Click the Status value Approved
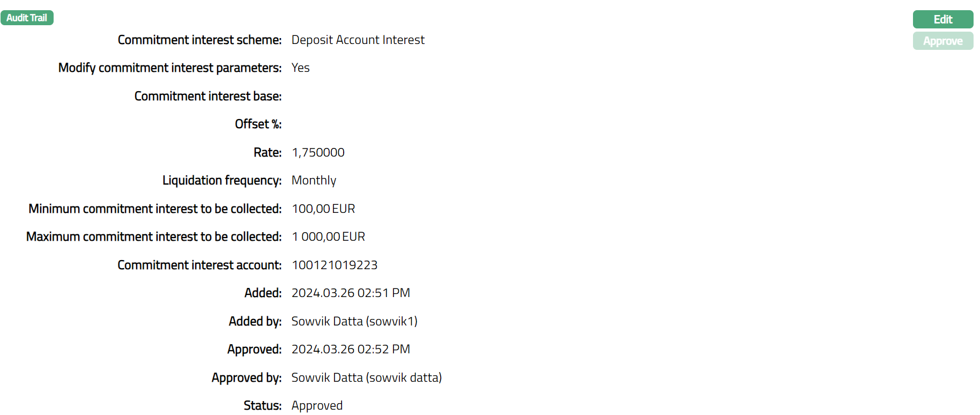Screen dimensions: 980x415 point(317,406)
